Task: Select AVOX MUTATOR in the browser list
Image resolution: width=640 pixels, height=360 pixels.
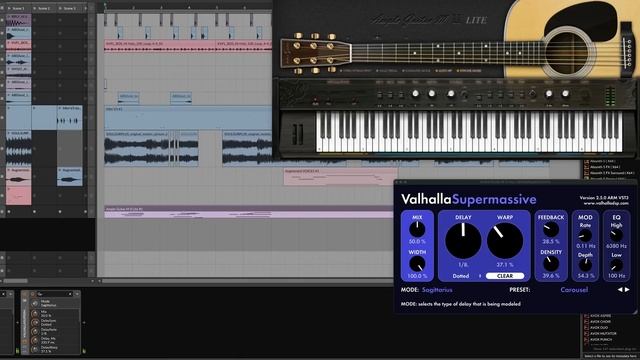Action: click(603, 333)
